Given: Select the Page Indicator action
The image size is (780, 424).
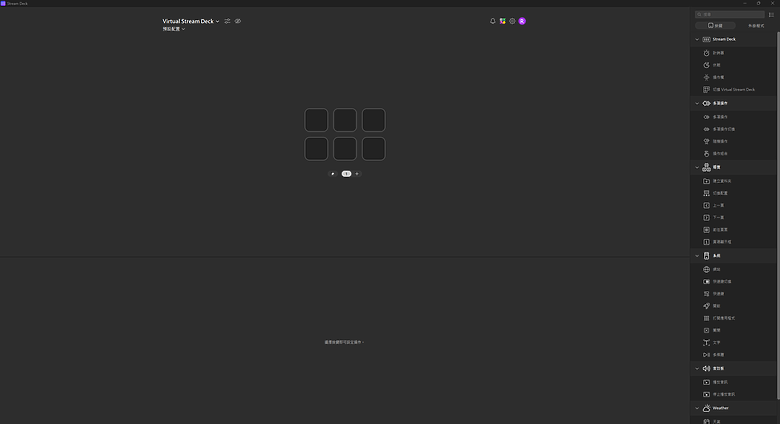Looking at the screenshot, I should pyautogui.click(x=734, y=242).
